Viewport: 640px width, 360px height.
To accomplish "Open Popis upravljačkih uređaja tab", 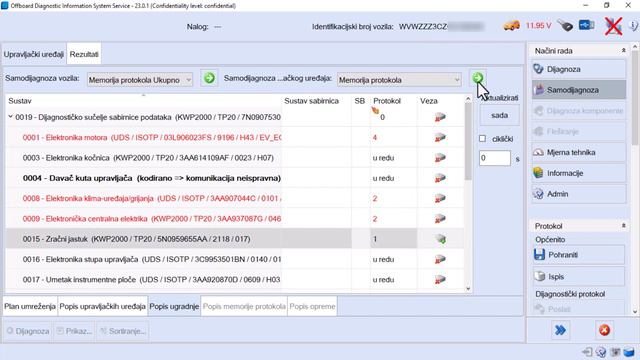I will coord(102,307).
